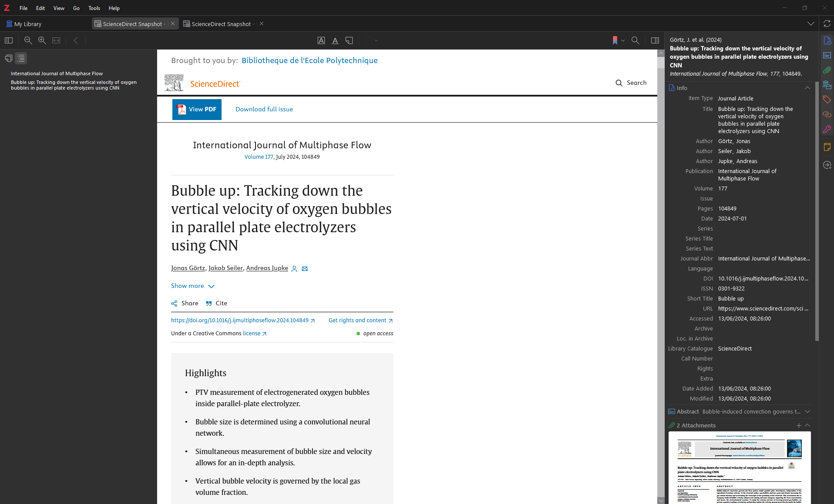Add an attachment with plus button
Image resolution: width=834 pixels, height=504 pixels.
pos(799,425)
